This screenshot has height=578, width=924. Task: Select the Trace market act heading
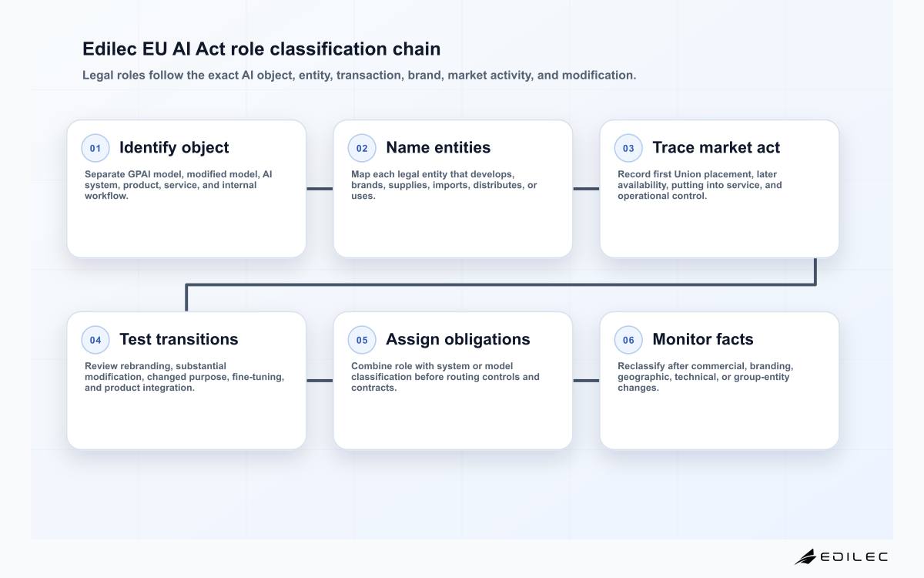pyautogui.click(x=716, y=147)
